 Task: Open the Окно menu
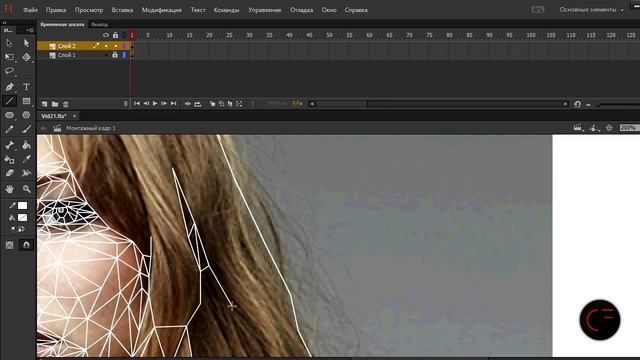(329, 10)
